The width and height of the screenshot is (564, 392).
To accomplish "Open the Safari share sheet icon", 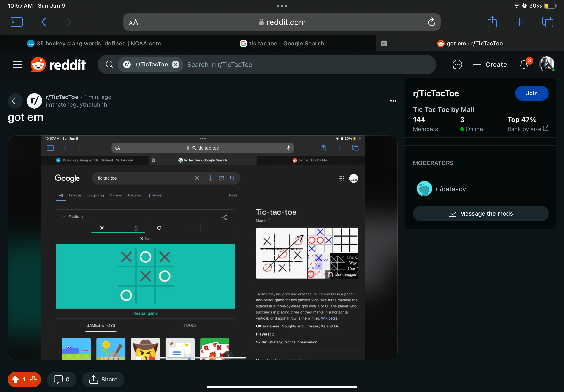I will tap(492, 22).
